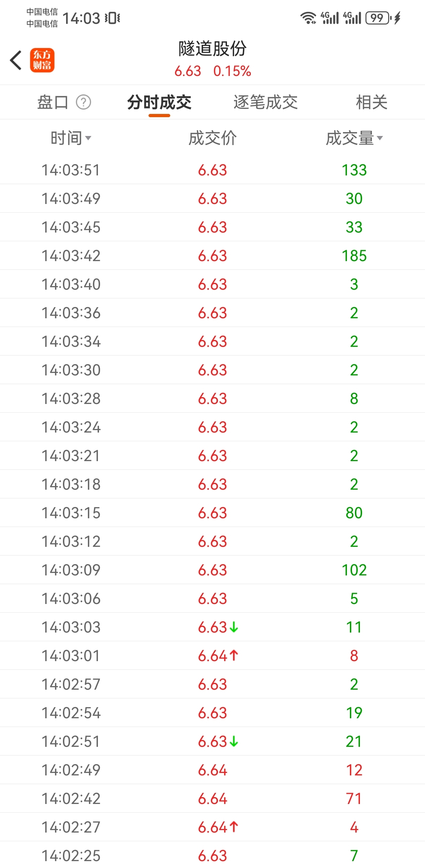Tap the red up arrow at 14:02:27

234,827
